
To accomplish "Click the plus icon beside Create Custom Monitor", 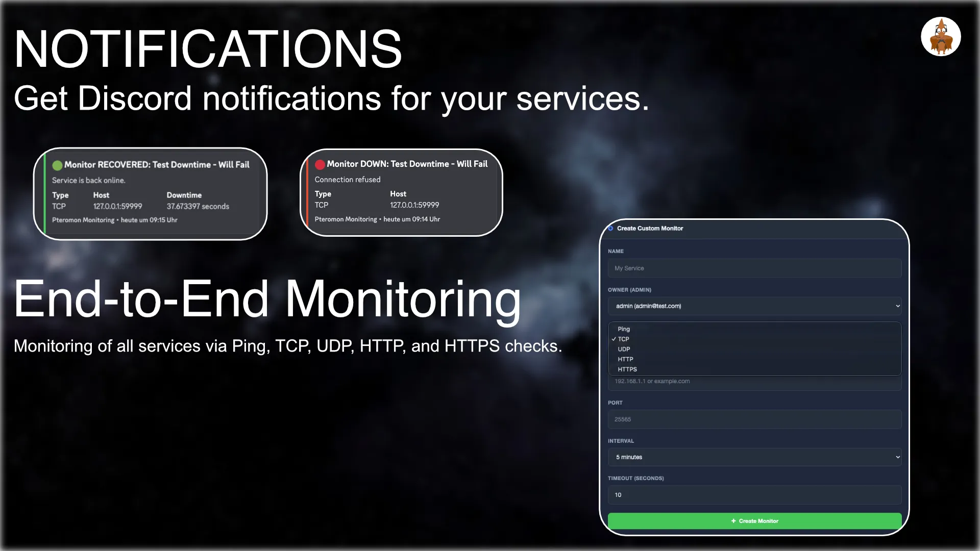I will [x=610, y=229].
